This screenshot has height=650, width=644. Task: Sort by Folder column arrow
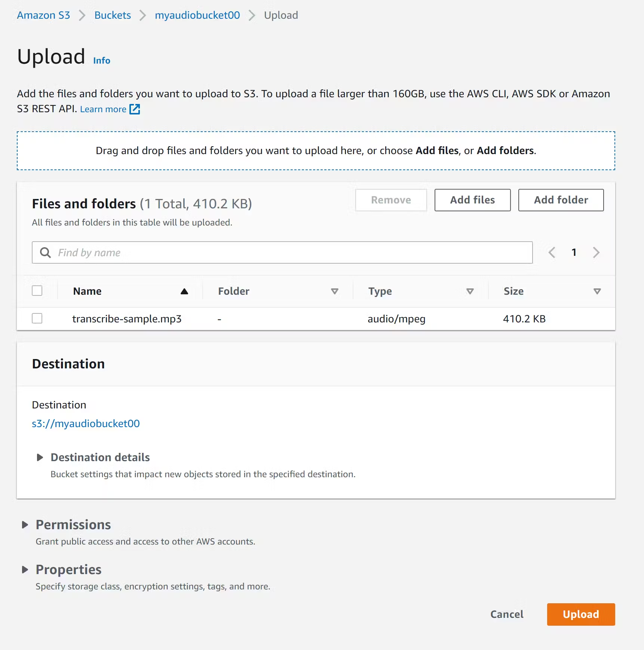click(x=335, y=291)
